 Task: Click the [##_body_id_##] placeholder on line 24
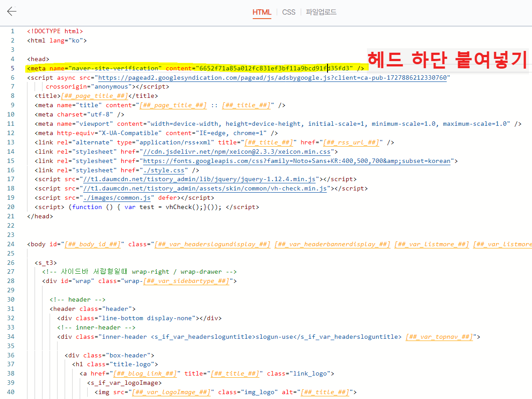click(93, 244)
